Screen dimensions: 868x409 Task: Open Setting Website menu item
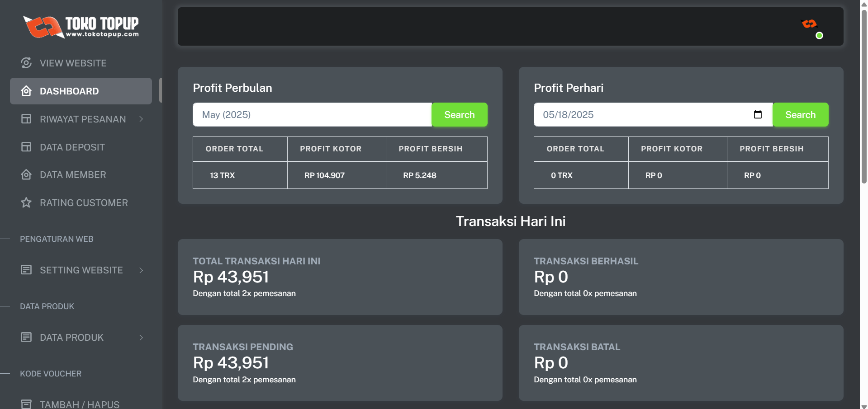[81, 270]
